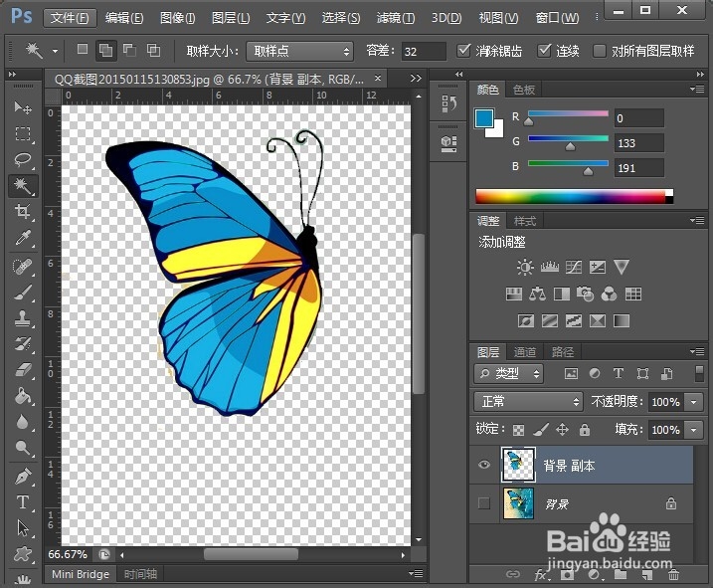Open Layers panel flyout menu
The image size is (713, 588).
click(697, 351)
